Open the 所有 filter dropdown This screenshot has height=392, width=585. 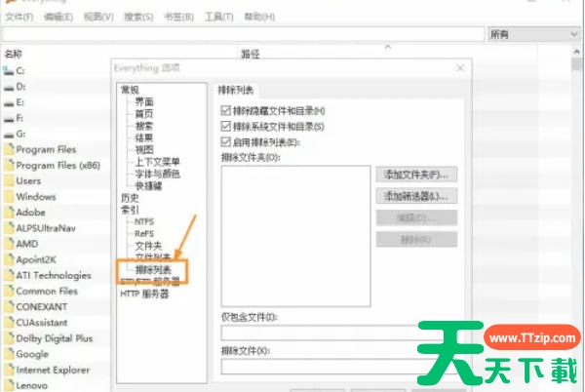click(533, 35)
